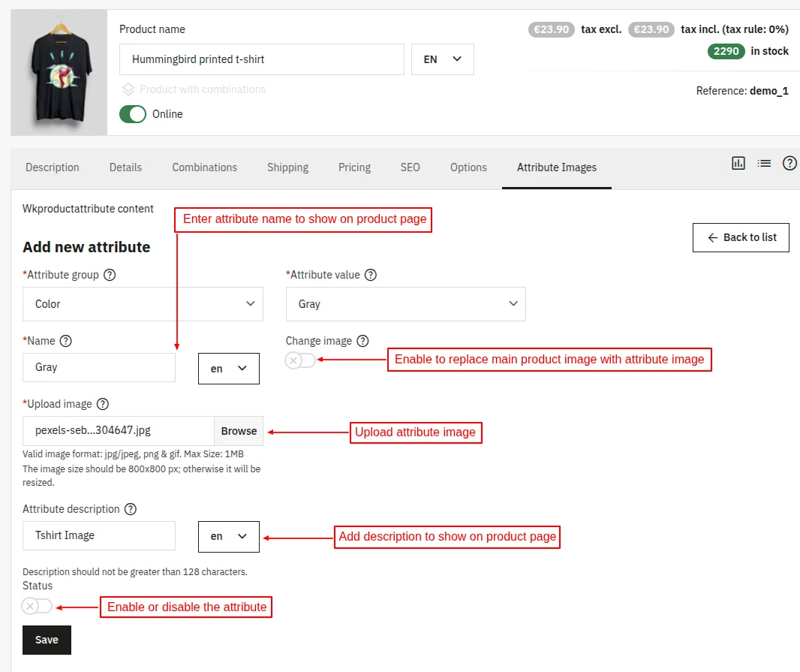Enable the Change image toggle
The image size is (800, 672).
[x=299, y=360]
